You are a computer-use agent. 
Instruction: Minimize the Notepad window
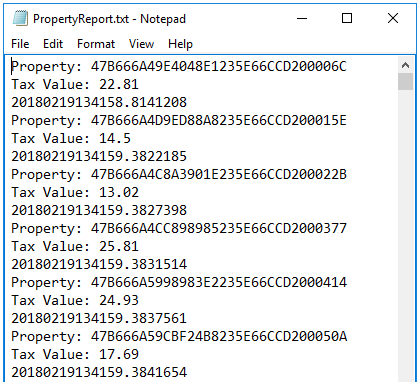tap(302, 18)
